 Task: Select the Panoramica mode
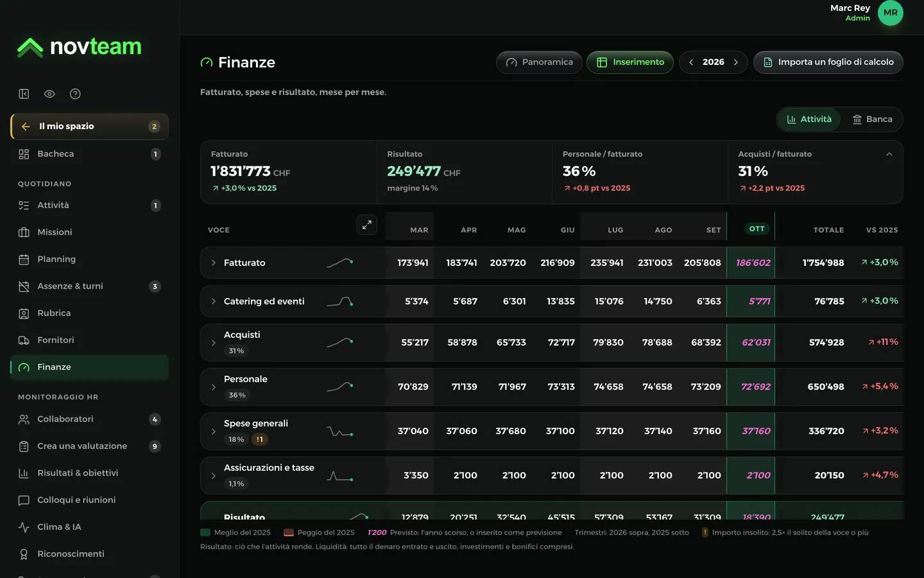tap(539, 62)
